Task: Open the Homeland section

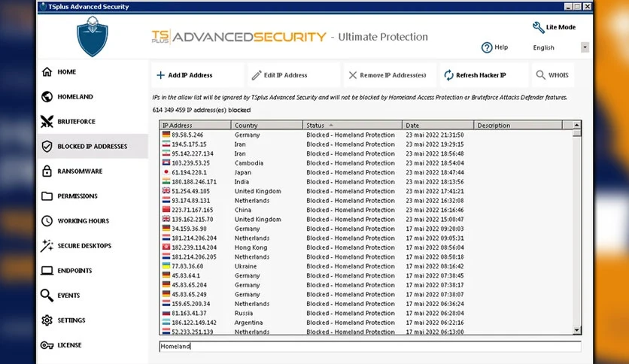Action: pos(93,96)
